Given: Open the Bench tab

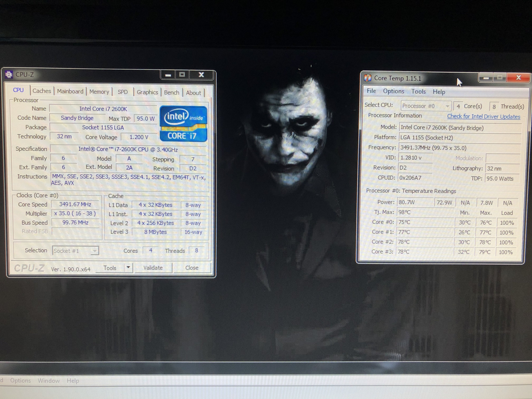Looking at the screenshot, I should coord(172,92).
